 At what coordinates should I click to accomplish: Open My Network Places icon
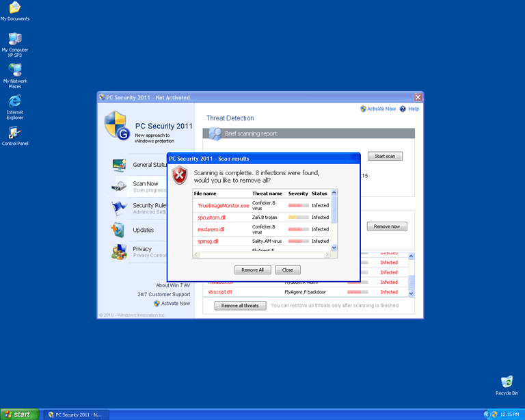14,70
